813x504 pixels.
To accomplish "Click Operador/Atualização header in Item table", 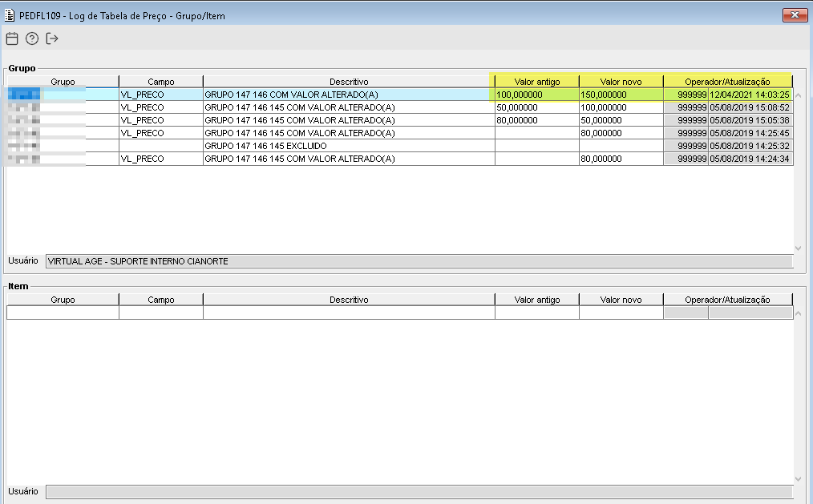I will click(x=727, y=300).
